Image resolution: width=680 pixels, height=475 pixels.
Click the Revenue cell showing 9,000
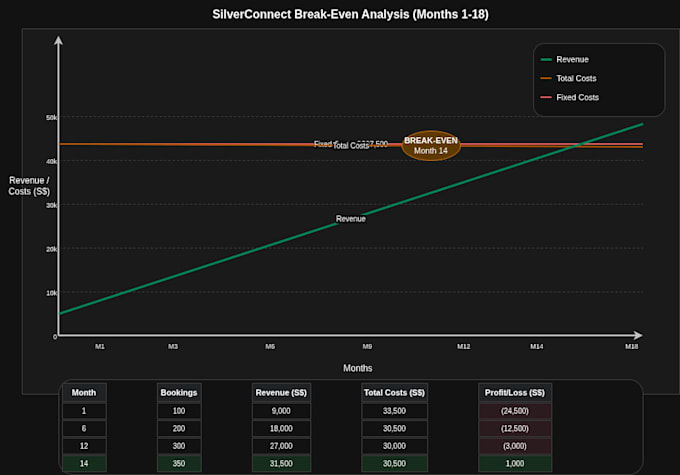[281, 411]
